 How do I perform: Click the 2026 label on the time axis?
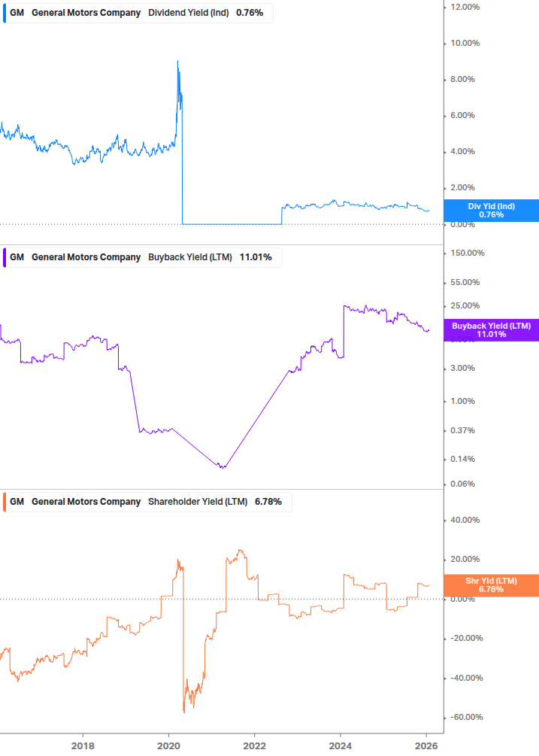tap(427, 747)
